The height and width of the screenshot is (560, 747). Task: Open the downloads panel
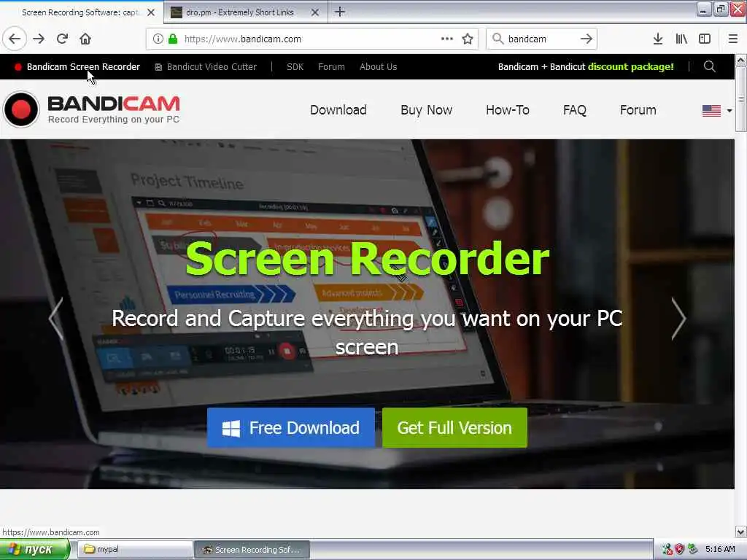tap(657, 39)
